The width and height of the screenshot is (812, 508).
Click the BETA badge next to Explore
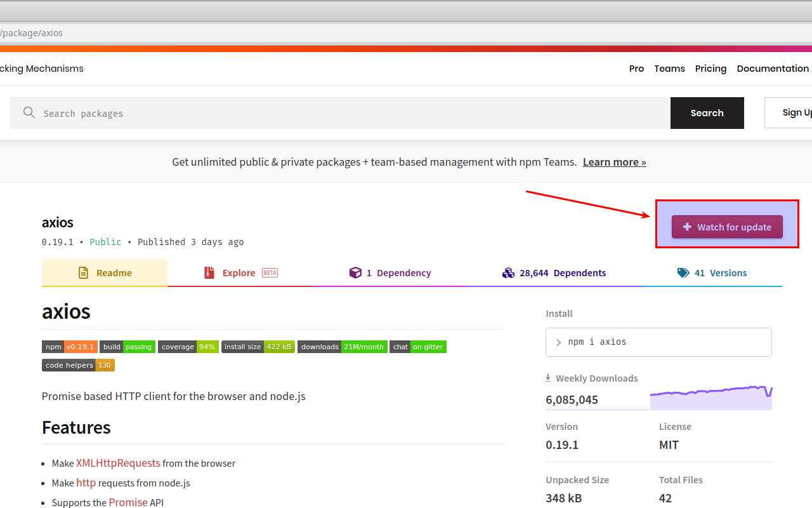270,273
